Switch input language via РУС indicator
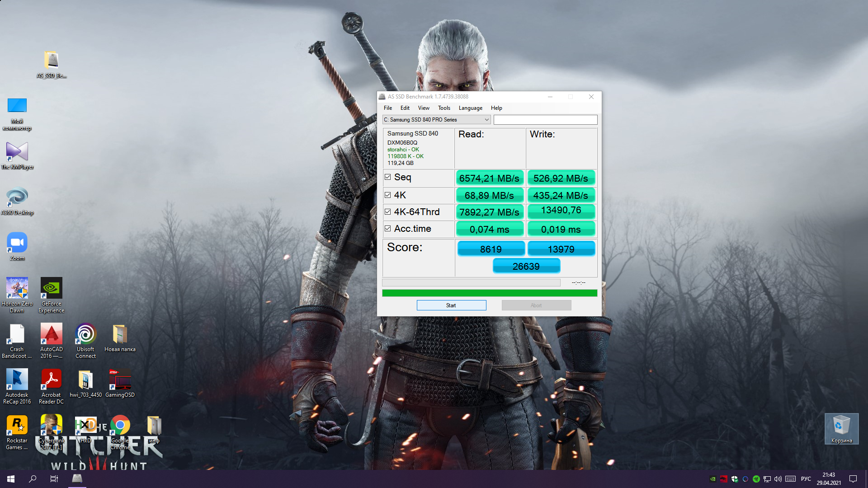 806,479
